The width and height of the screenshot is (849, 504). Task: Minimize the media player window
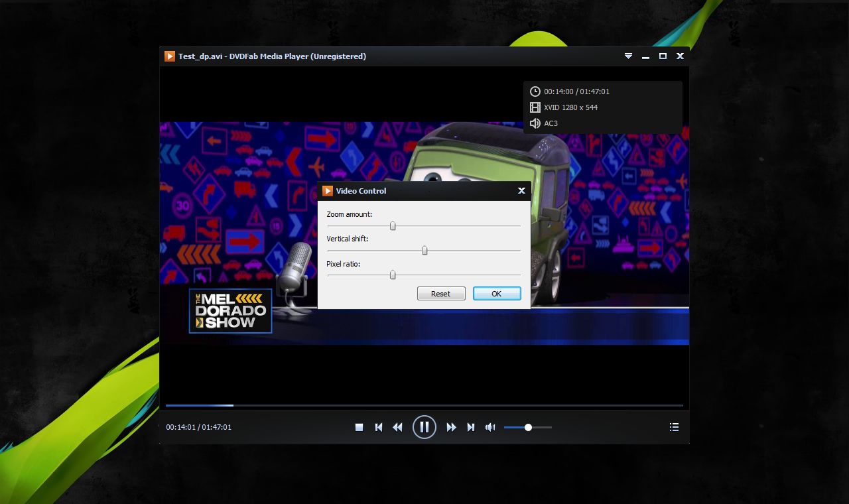[x=645, y=57]
